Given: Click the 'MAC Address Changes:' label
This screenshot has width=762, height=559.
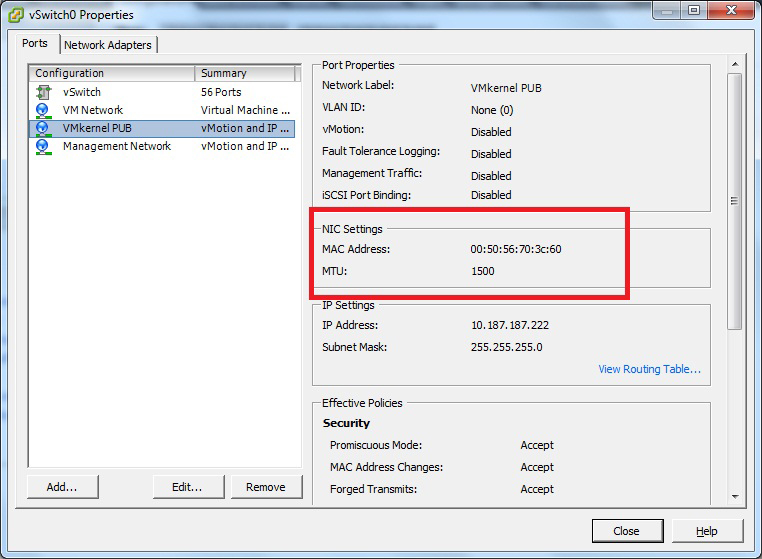Looking at the screenshot, I should point(386,467).
